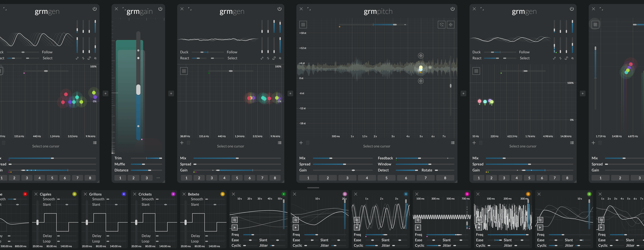This screenshot has width=644, height=250.
Task: Click the freeze snowflake icon in grmpitch
Action: click(450, 25)
